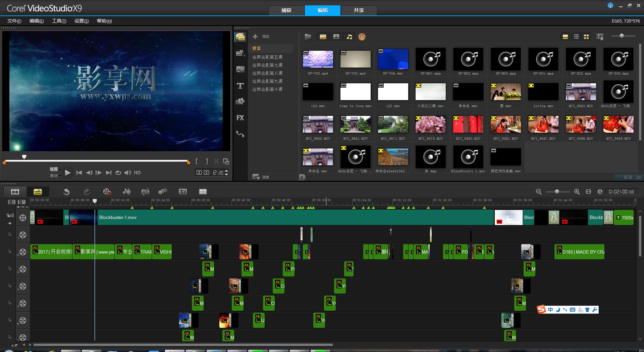Open the Title (T) library icon
The width and height of the screenshot is (644, 352).
pyautogui.click(x=240, y=86)
